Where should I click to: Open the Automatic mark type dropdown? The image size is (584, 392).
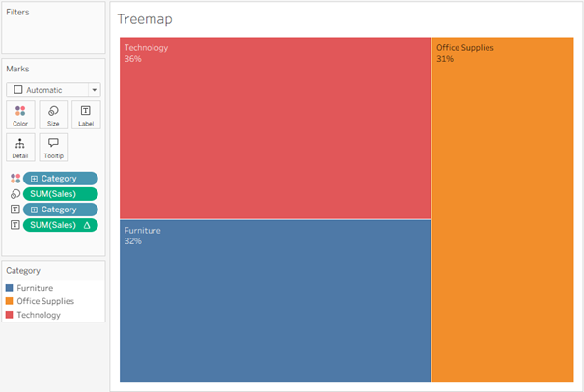click(x=53, y=89)
